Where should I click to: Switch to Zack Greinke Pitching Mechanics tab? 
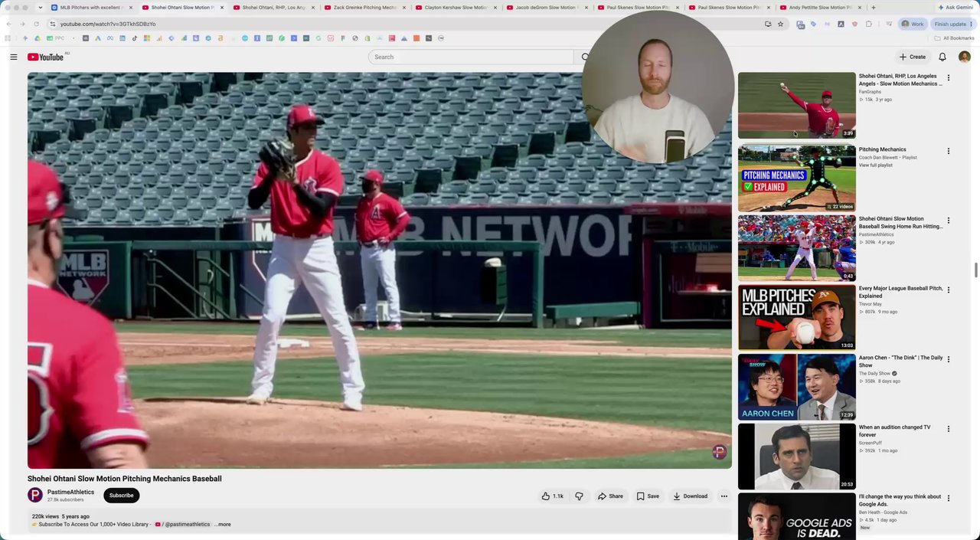(364, 8)
